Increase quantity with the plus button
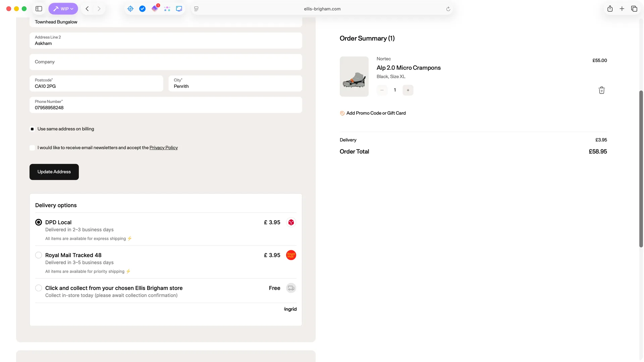The image size is (644, 362). click(x=408, y=90)
